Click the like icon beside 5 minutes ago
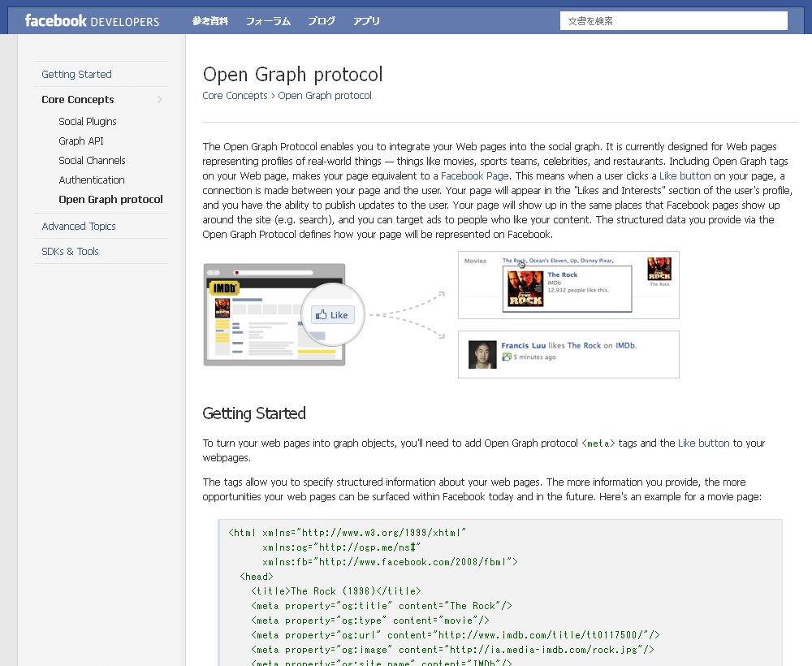 tap(507, 357)
